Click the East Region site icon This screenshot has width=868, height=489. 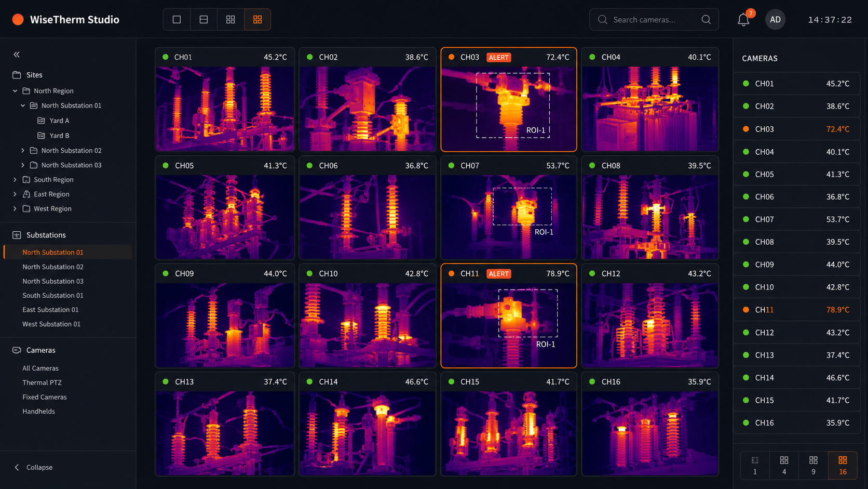[x=26, y=194]
